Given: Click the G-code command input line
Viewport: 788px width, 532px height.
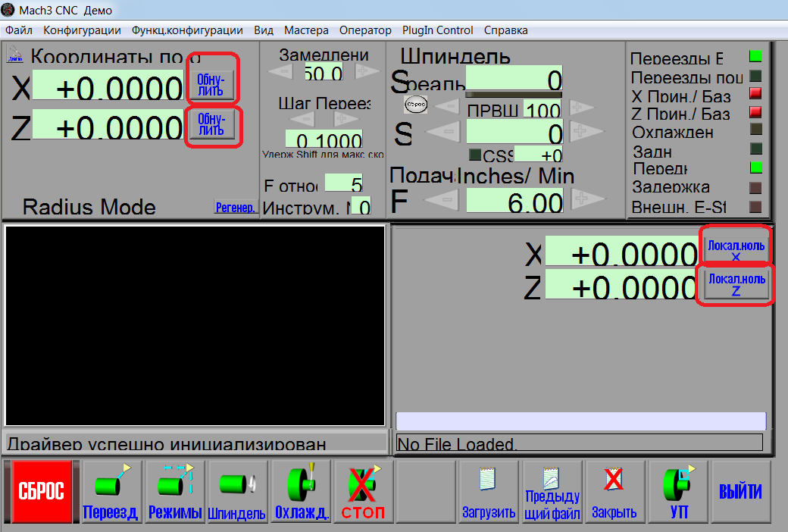Looking at the screenshot, I should pyautogui.click(x=581, y=421).
